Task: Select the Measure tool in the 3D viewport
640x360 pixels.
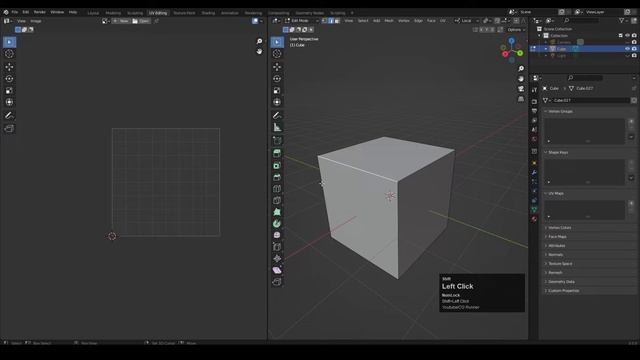Action: [x=277, y=128]
